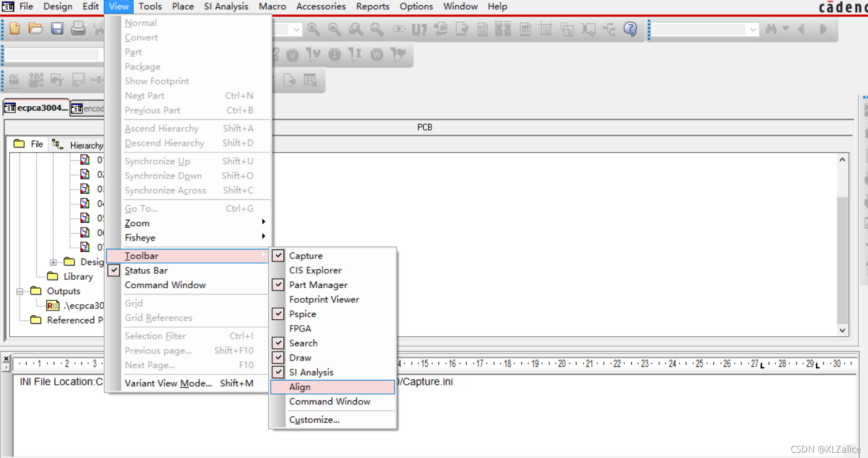Image resolution: width=868 pixels, height=458 pixels.
Task: Switch to the ecpca3004 project tab
Action: [36, 108]
